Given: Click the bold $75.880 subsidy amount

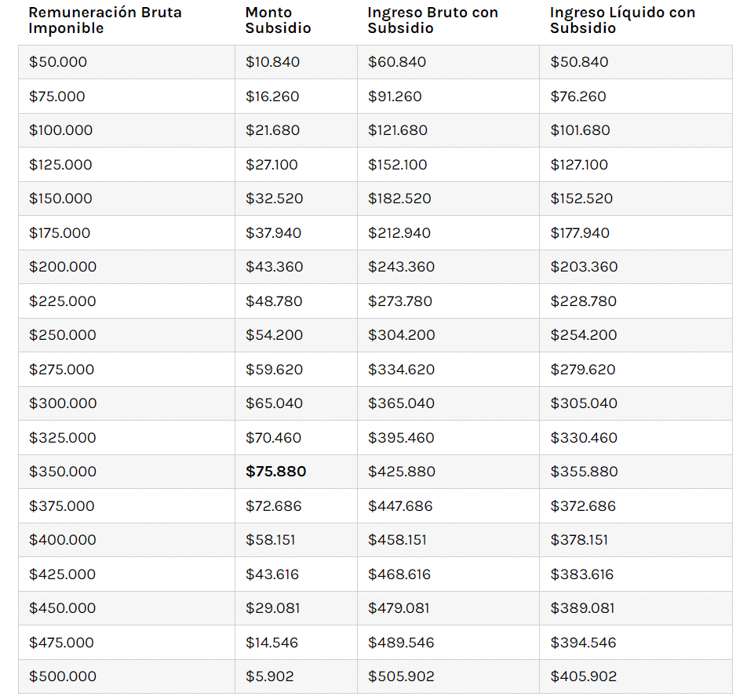Looking at the screenshot, I should click(275, 472).
